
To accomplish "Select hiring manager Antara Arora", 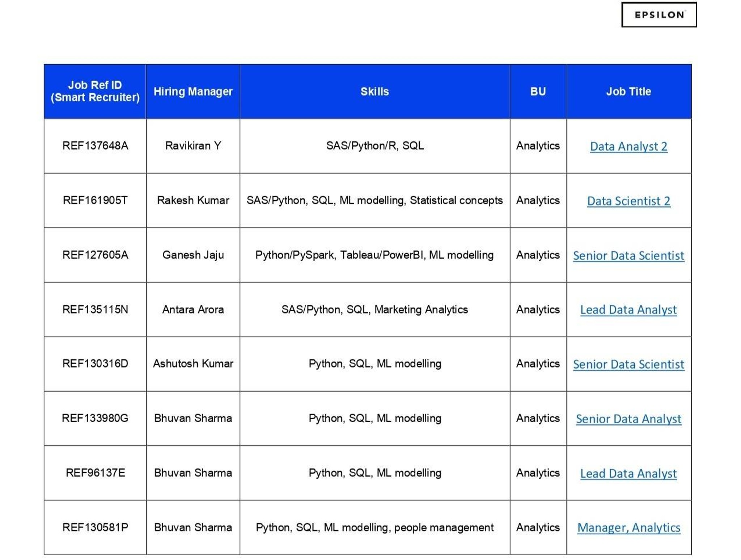I will pyautogui.click(x=193, y=309).
